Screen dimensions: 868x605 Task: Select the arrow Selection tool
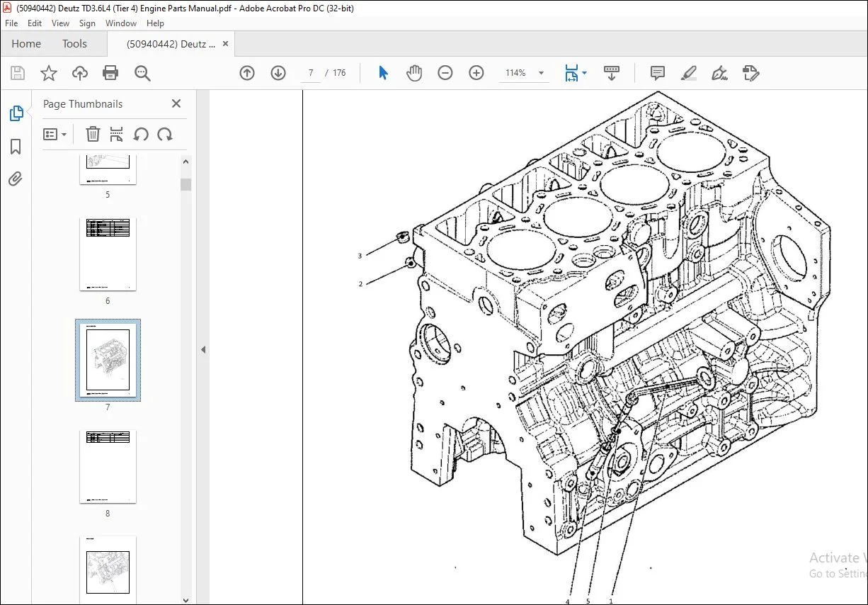click(383, 73)
